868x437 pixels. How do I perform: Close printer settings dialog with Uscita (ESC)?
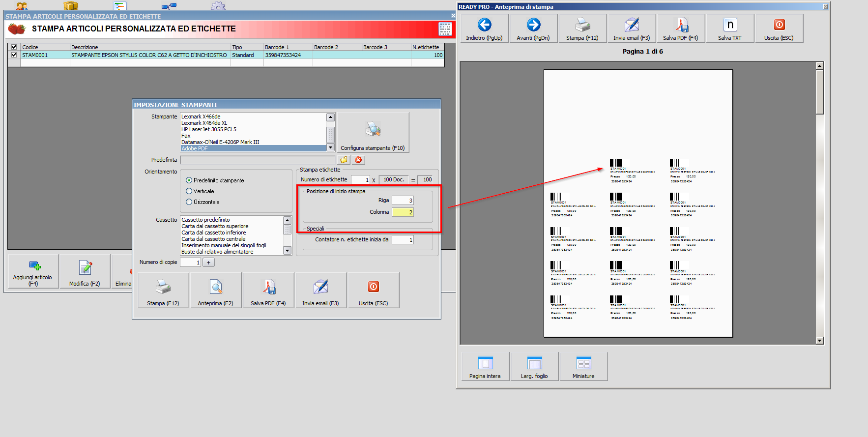[x=374, y=291]
